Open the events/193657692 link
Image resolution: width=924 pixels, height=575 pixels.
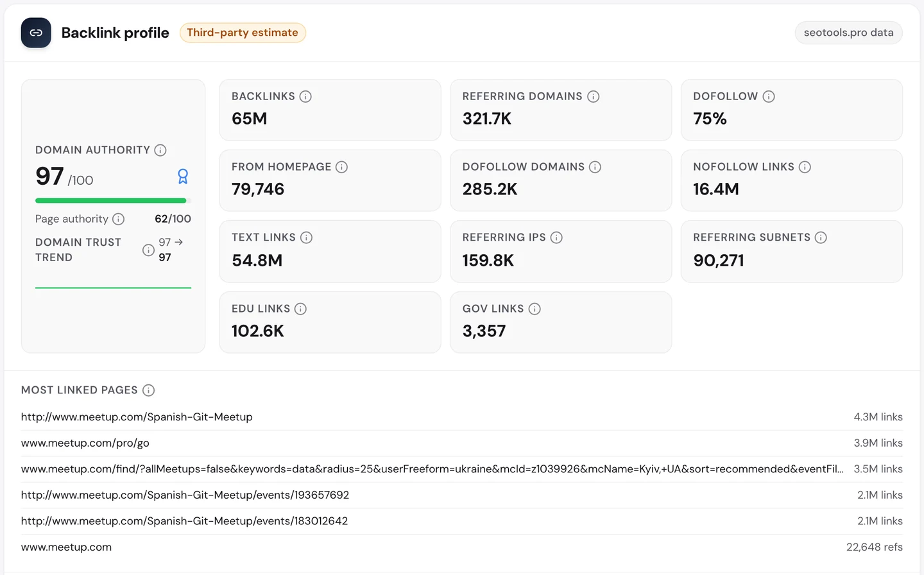[185, 495]
